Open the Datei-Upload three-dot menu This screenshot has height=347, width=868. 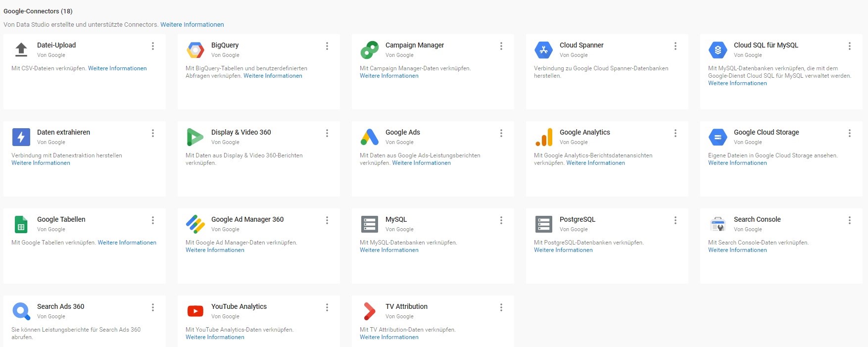pos(153,46)
